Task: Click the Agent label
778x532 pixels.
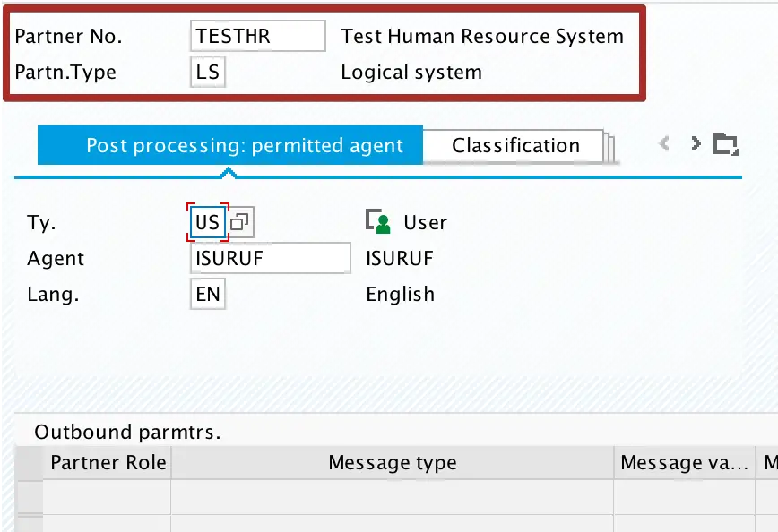Action: [56, 258]
